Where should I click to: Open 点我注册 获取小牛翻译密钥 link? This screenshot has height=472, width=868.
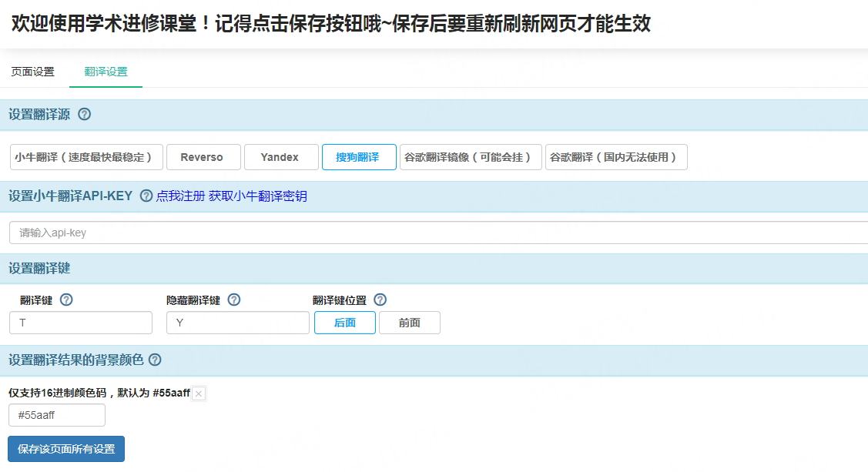231,196
